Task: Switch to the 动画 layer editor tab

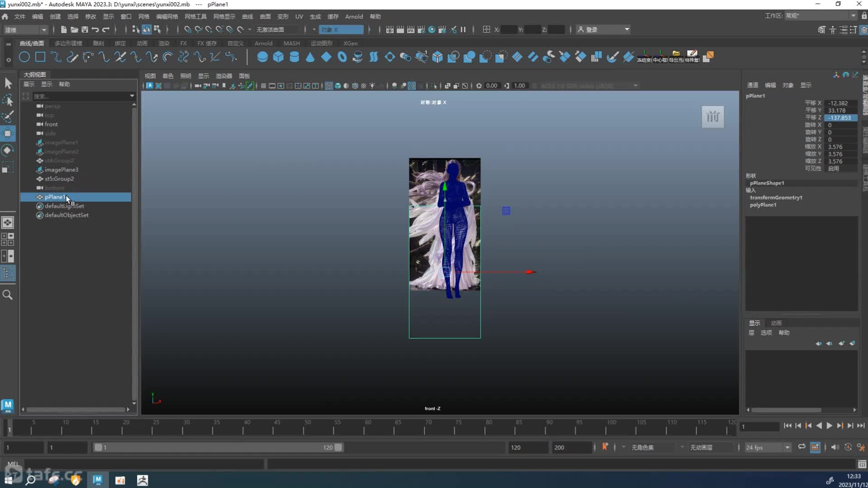Action: pos(776,323)
